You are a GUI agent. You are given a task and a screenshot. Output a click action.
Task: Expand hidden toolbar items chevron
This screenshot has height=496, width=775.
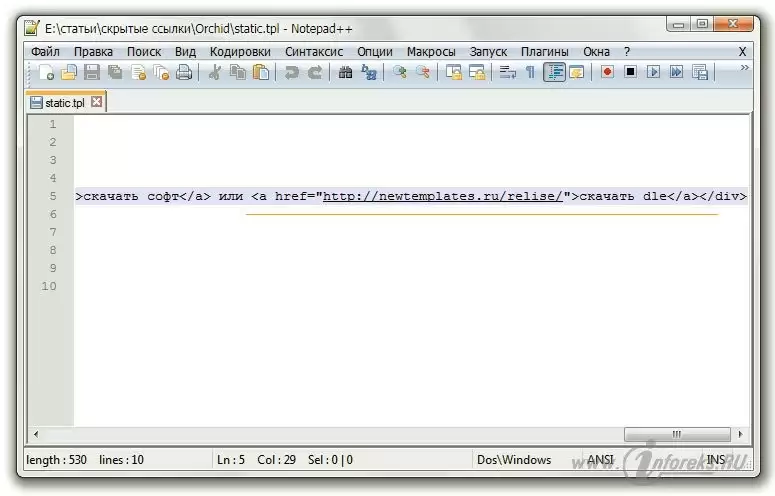pos(744,68)
